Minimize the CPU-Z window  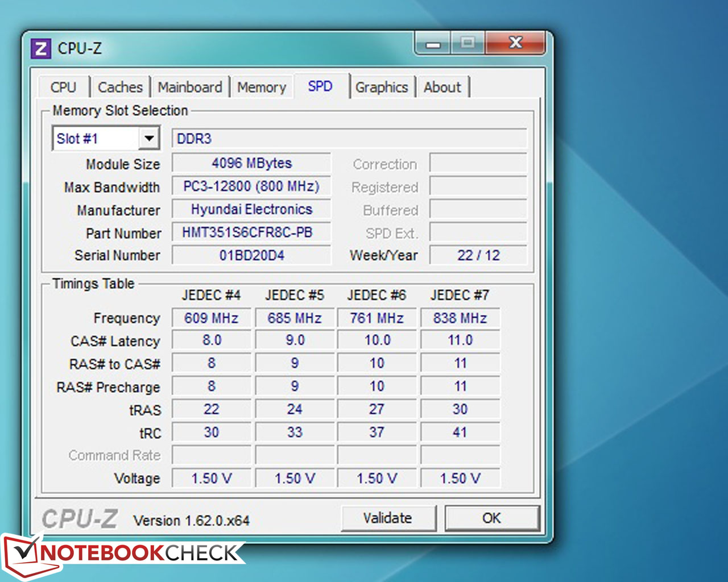pyautogui.click(x=433, y=44)
